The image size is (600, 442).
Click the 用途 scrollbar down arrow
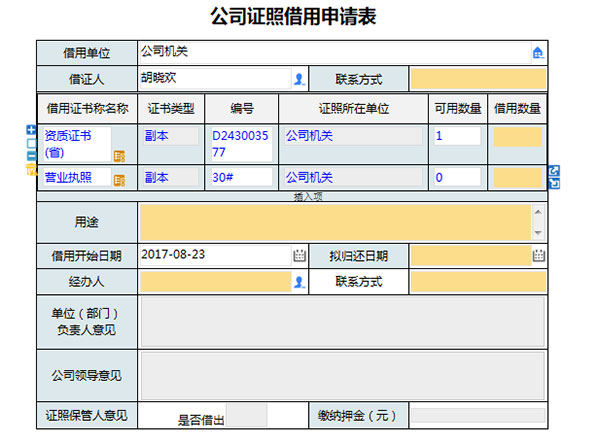click(x=538, y=233)
